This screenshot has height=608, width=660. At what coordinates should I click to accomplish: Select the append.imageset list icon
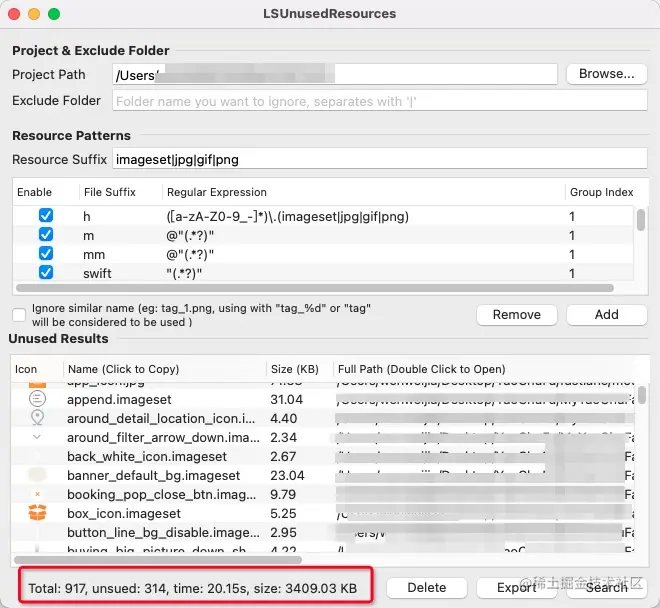[37, 399]
